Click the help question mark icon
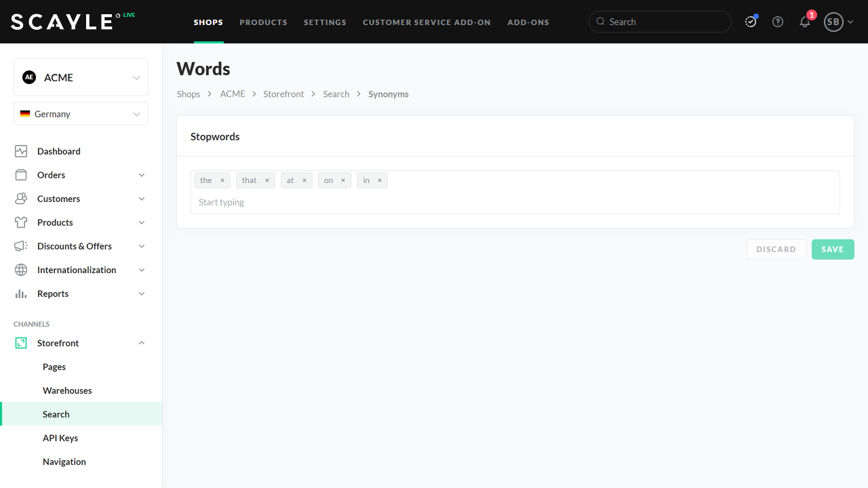The height and width of the screenshot is (488, 868). (x=778, y=22)
